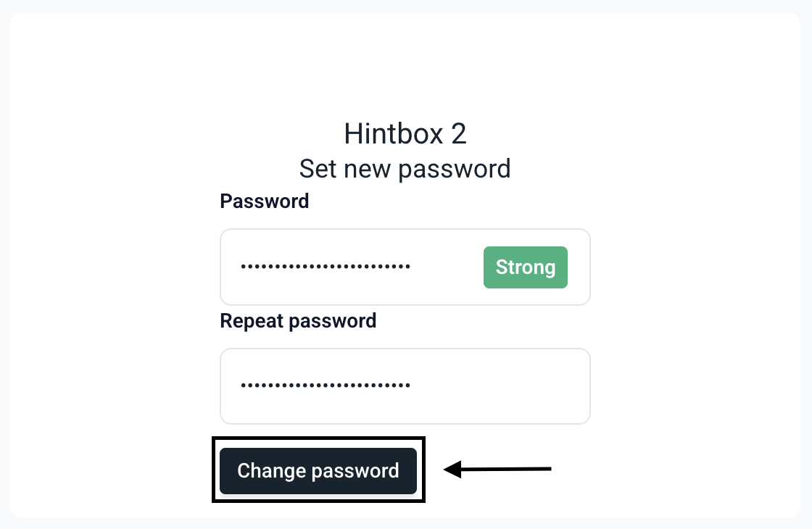Click the masked dots in Repeat password field

[326, 386]
